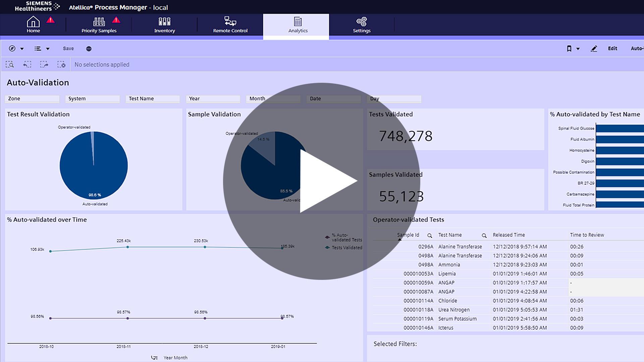Click the Save button
Image resolution: width=644 pixels, height=362 pixels.
coord(68,48)
